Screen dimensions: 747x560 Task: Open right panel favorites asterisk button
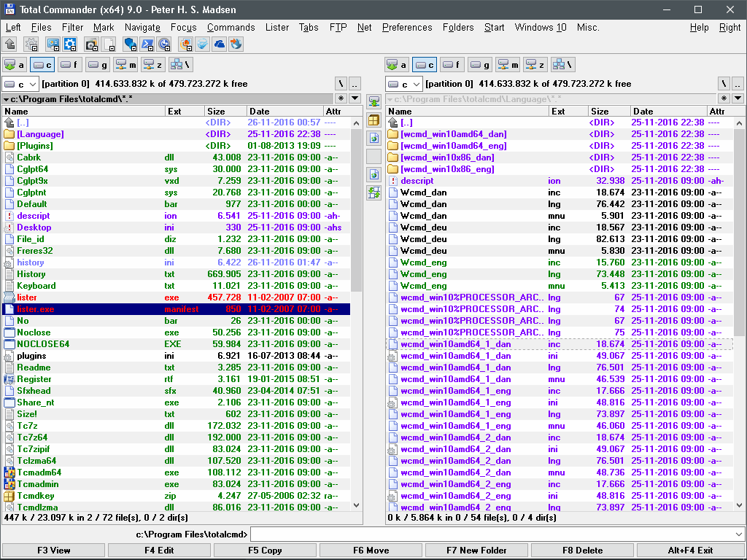click(x=724, y=98)
